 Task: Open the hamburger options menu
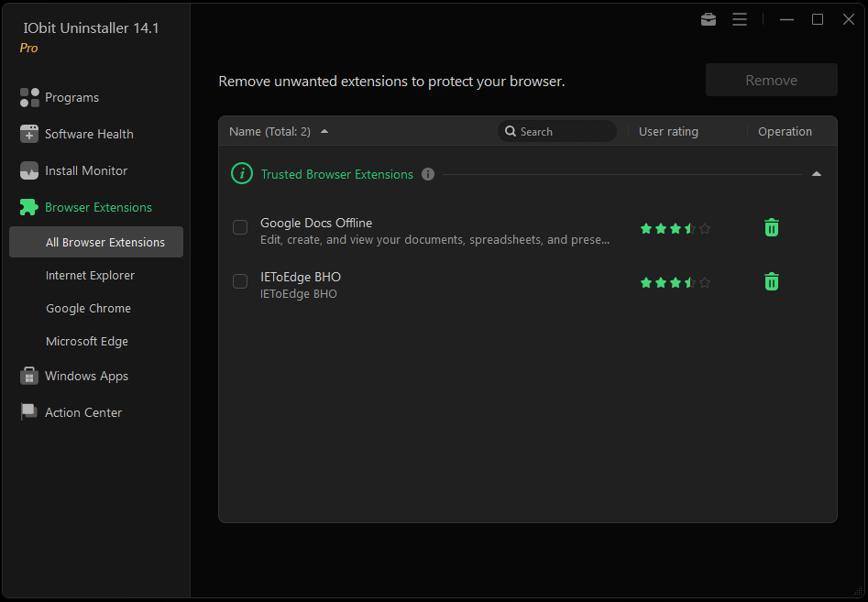pyautogui.click(x=740, y=19)
